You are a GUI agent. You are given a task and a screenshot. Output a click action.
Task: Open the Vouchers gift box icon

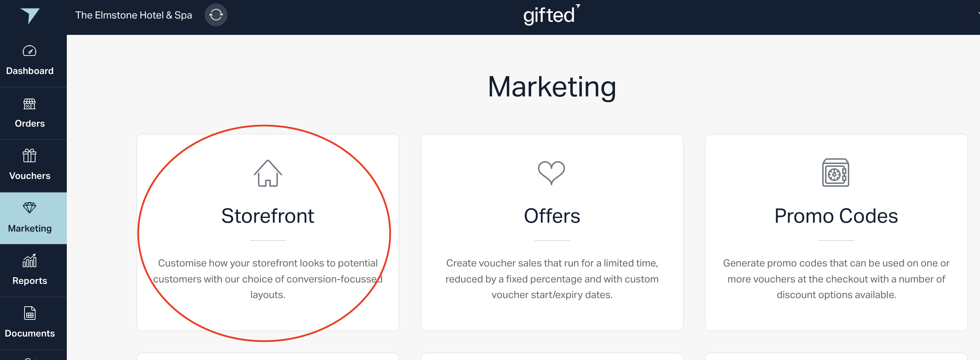click(x=30, y=155)
